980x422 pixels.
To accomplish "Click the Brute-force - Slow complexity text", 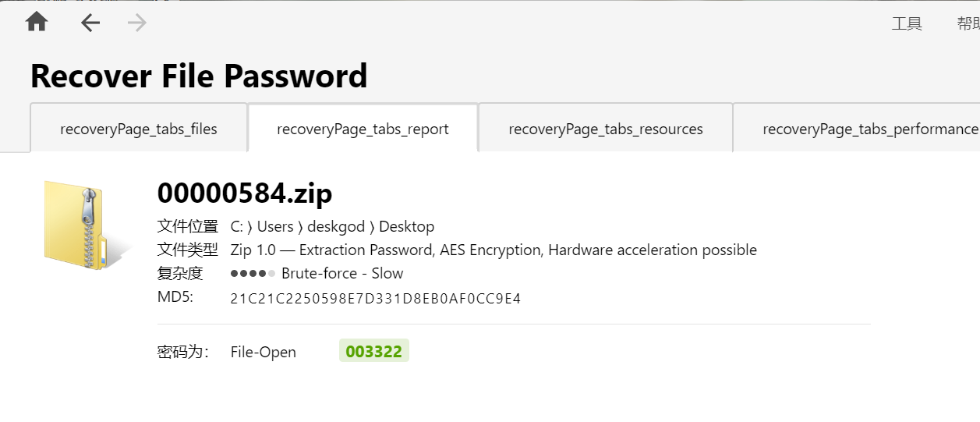I will click(x=342, y=273).
